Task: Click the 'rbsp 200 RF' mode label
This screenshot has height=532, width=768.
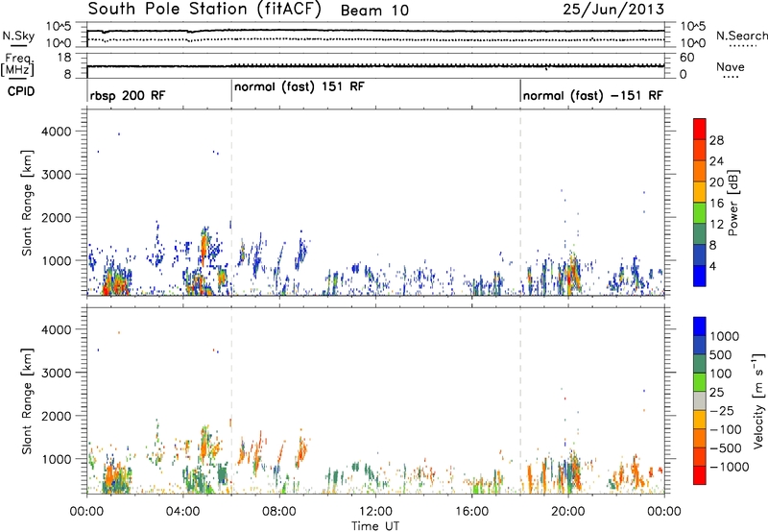Action: 128,95
